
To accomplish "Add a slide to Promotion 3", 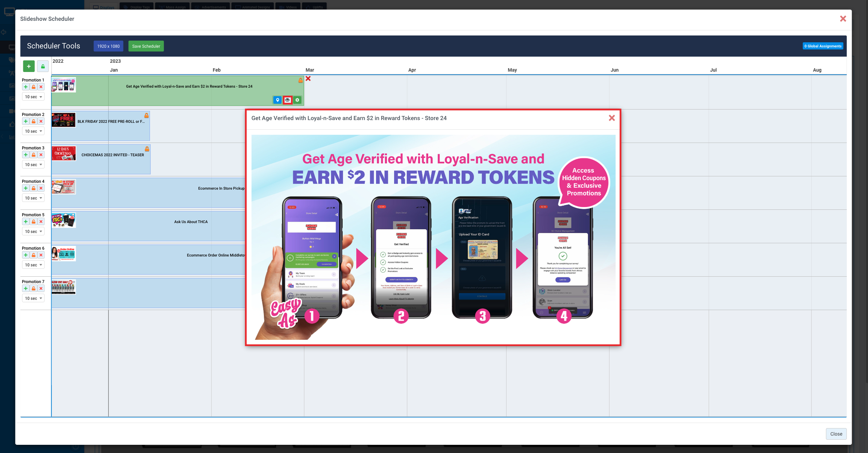I will point(26,155).
